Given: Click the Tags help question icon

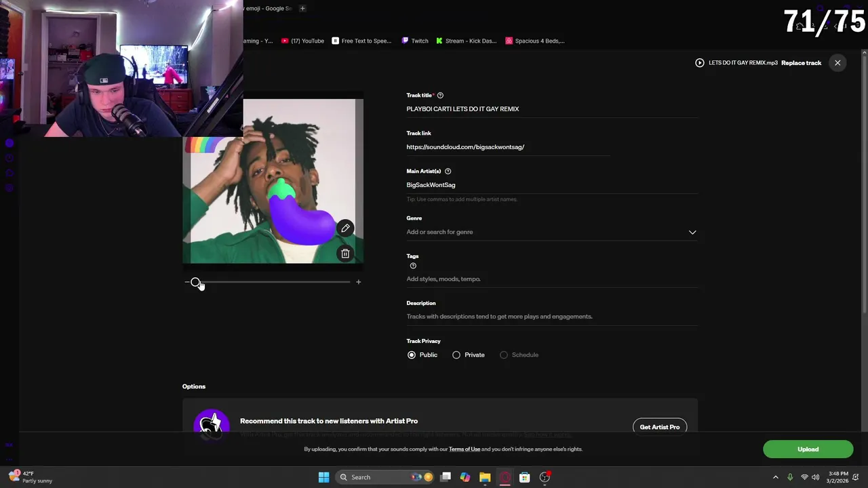Looking at the screenshot, I should pos(413,266).
